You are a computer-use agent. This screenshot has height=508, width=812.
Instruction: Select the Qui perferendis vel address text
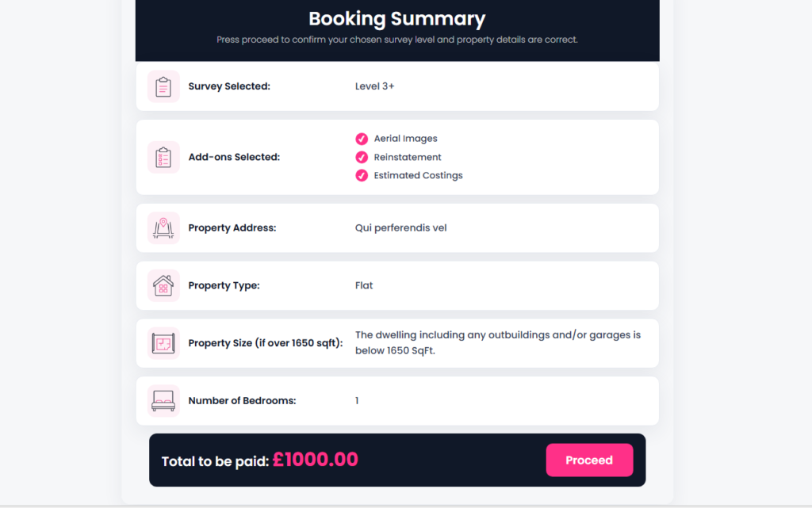pyautogui.click(x=400, y=228)
